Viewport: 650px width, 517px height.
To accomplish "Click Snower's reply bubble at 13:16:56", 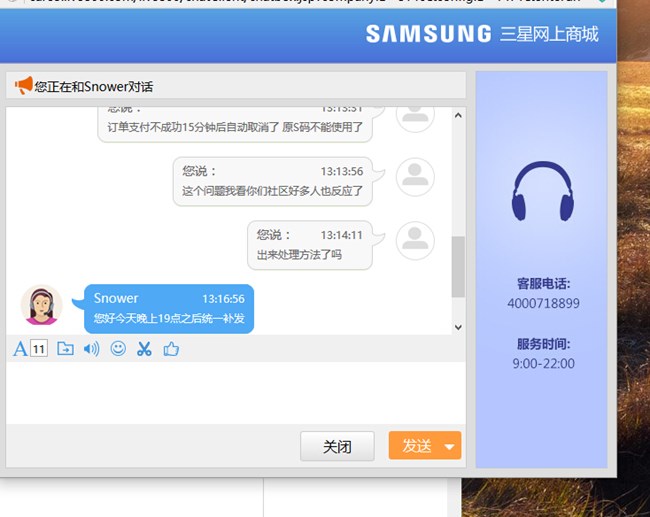I will 168,308.
